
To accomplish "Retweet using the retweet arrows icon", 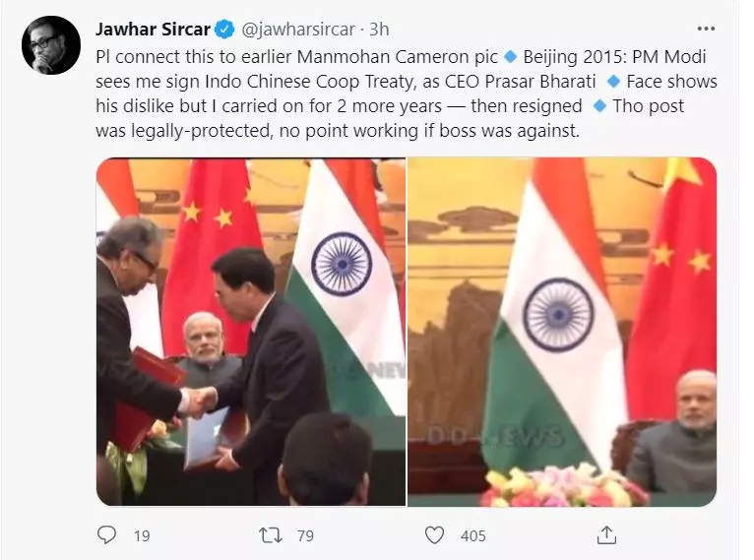I will pyautogui.click(x=271, y=535).
